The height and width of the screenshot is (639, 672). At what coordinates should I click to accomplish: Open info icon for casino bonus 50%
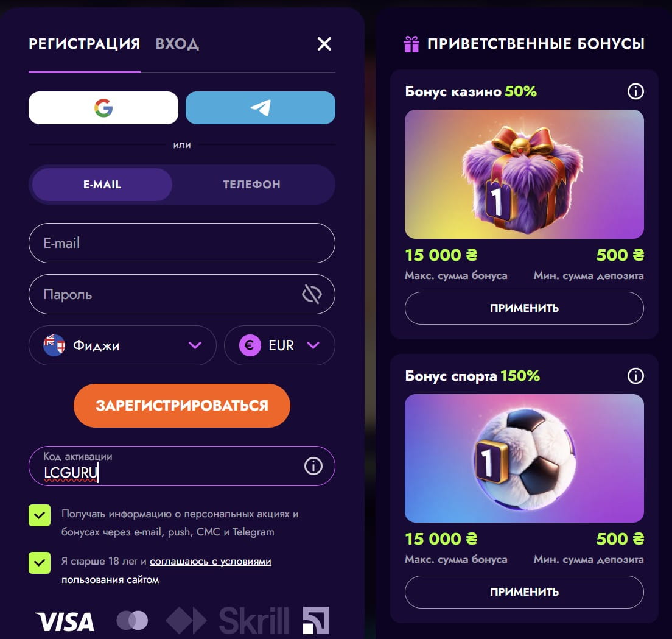point(635,91)
